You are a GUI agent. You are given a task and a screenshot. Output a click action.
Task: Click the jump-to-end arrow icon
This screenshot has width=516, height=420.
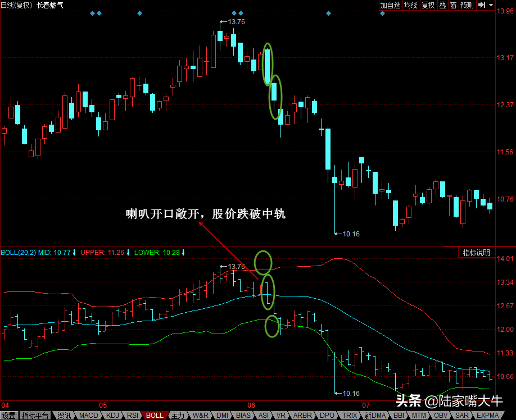pos(482,5)
